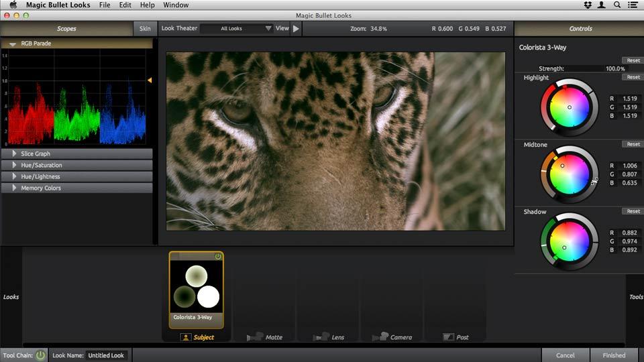Click the Highlight B value 1.519
This screenshot has height=362, width=644.
tap(630, 116)
